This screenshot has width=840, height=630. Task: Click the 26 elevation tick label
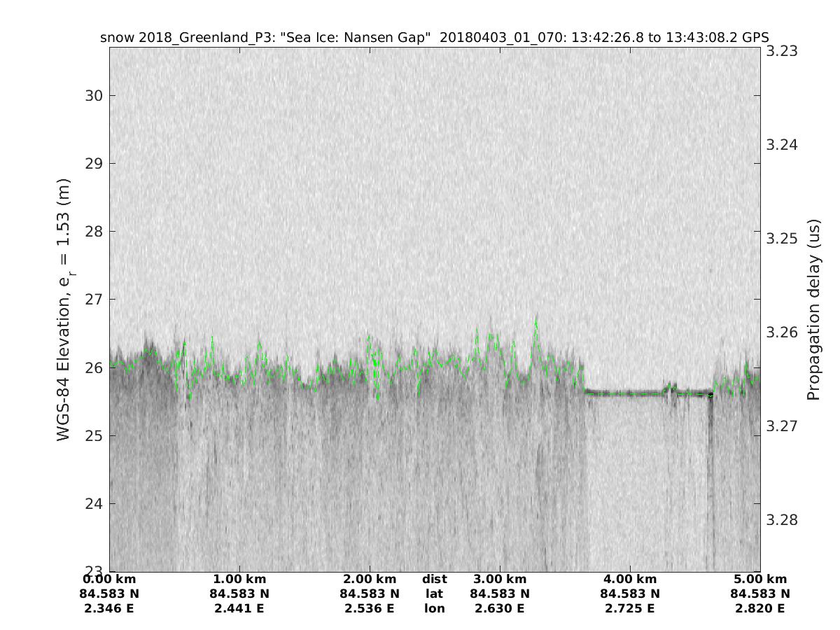tap(92, 367)
